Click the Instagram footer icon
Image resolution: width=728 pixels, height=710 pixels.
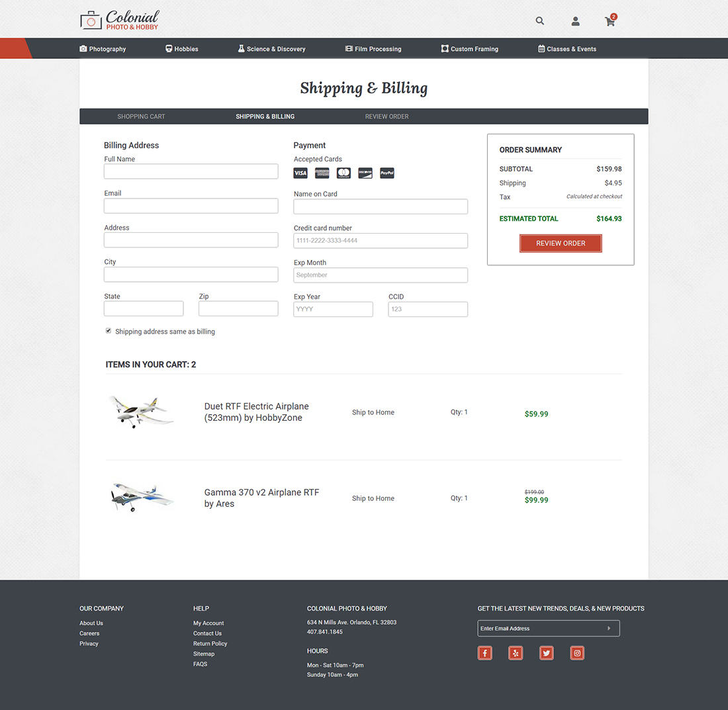[576, 652]
